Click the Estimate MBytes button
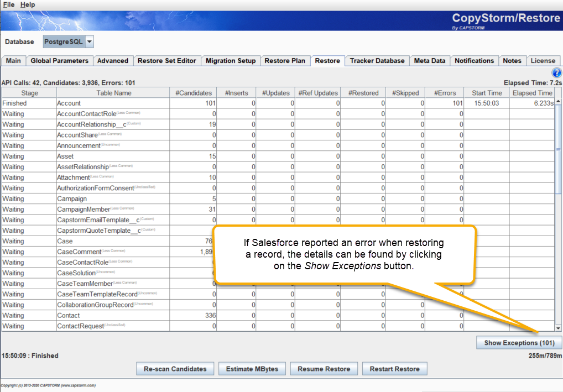Viewport: 563px width, 392px height. coord(252,368)
